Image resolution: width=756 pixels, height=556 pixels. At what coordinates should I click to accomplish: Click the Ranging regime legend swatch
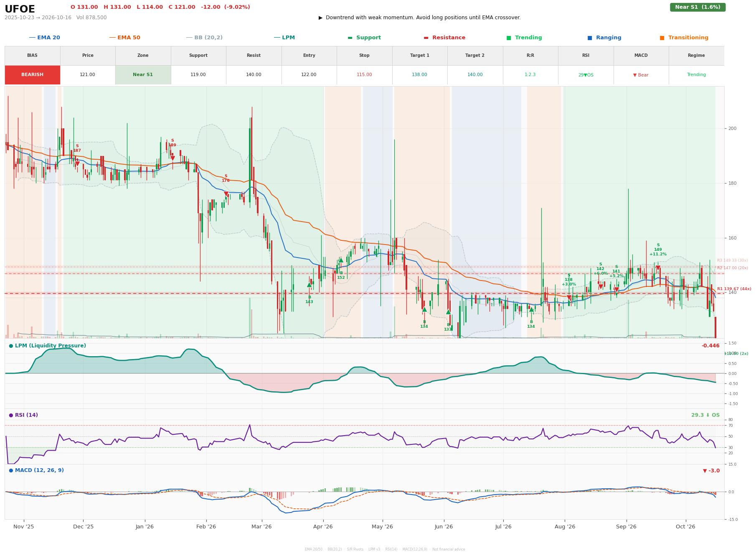pyautogui.click(x=589, y=38)
